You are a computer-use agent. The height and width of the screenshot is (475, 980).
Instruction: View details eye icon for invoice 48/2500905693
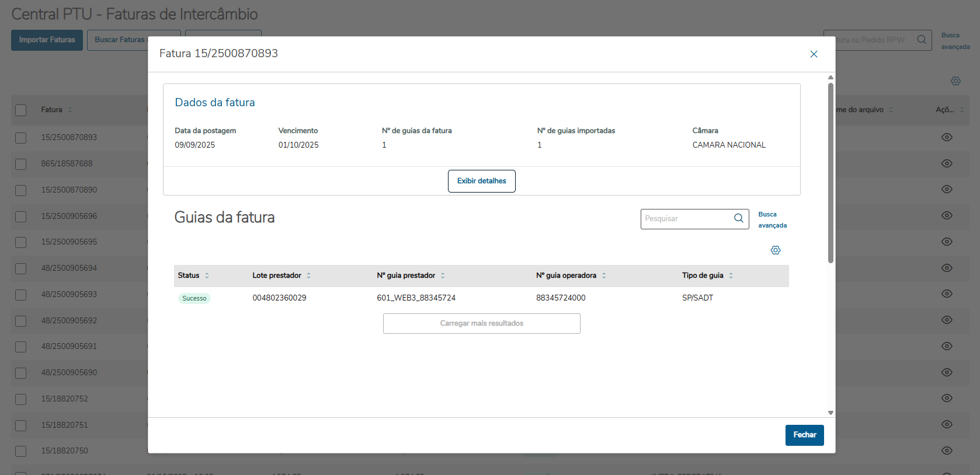pos(947,294)
